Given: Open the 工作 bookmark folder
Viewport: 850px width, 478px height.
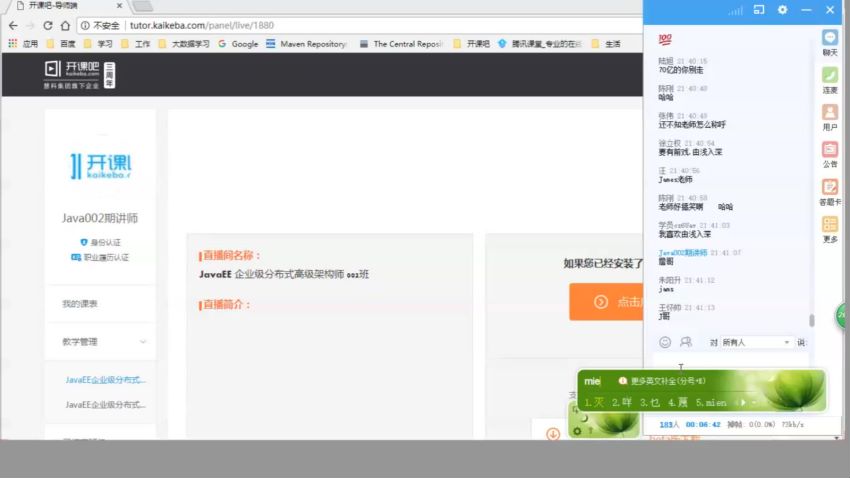Looking at the screenshot, I should [136, 44].
